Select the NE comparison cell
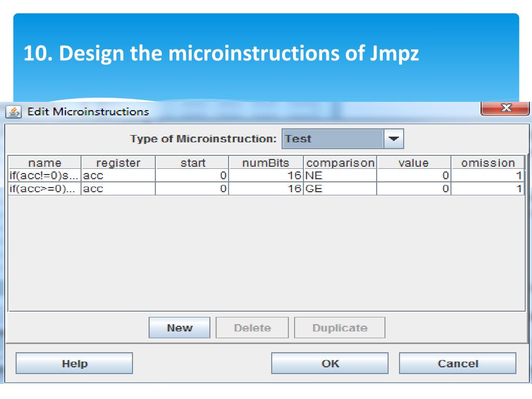Viewport: 532px width, 399px height. coord(340,176)
